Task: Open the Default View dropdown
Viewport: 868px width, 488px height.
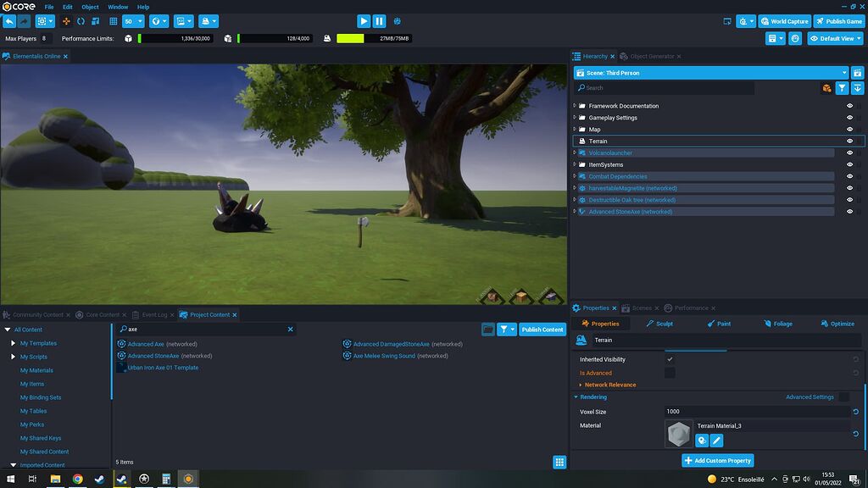Action: click(835, 39)
